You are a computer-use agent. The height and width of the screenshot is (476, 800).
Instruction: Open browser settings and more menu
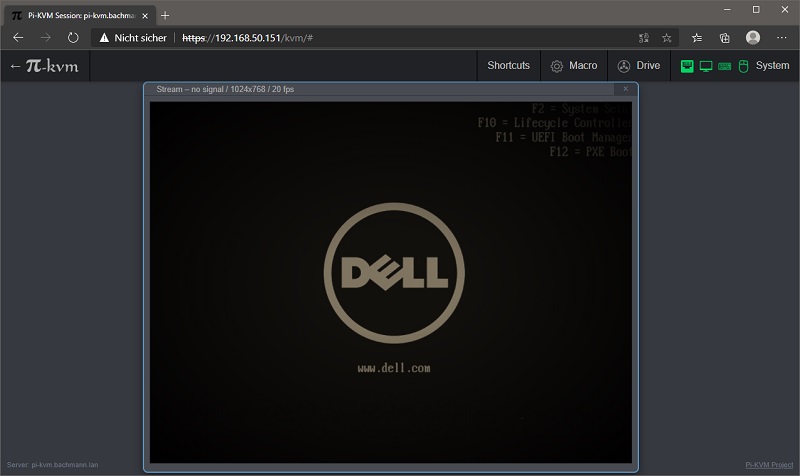[x=781, y=38]
